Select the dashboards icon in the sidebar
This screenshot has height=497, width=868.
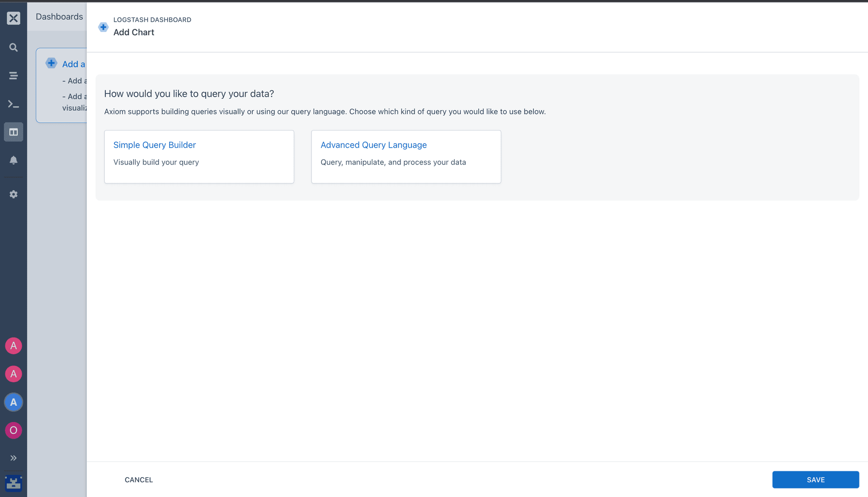tap(13, 131)
